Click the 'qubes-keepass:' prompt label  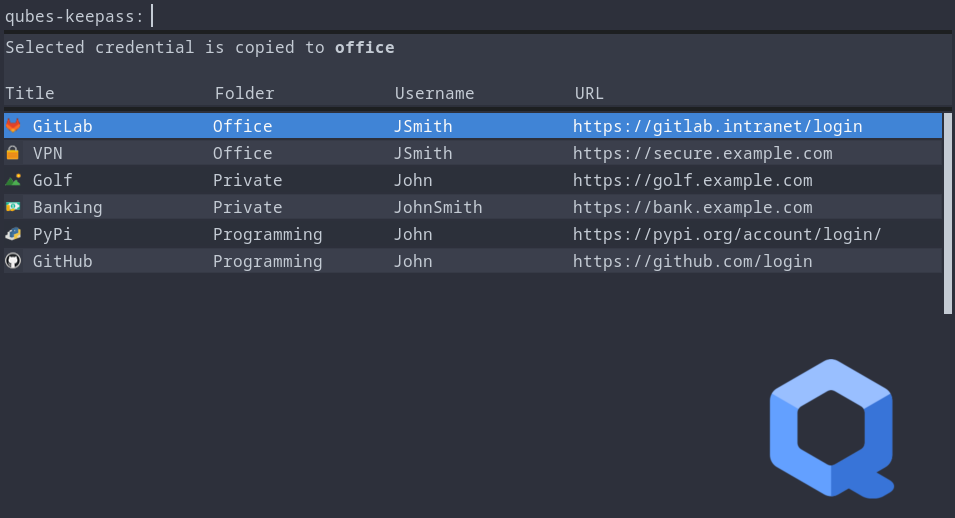coord(74,16)
